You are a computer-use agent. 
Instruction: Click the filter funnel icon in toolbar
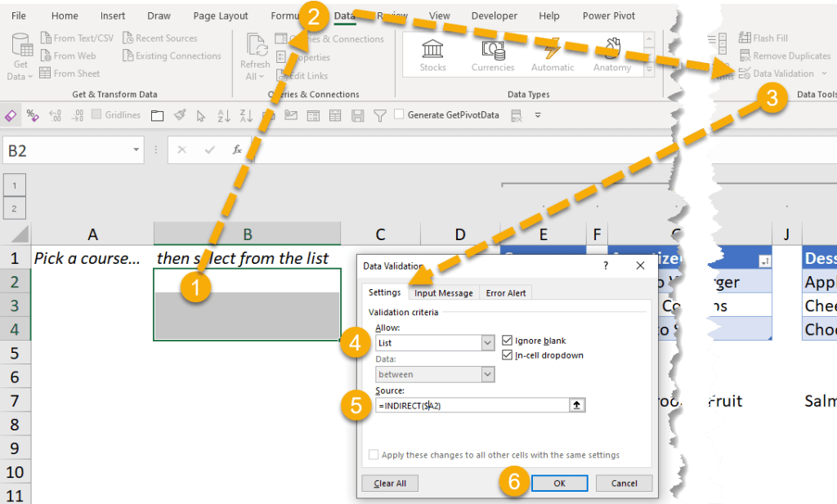click(378, 115)
